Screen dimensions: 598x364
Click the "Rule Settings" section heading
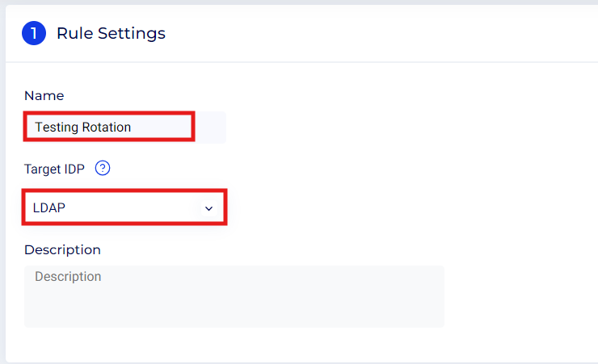(111, 33)
